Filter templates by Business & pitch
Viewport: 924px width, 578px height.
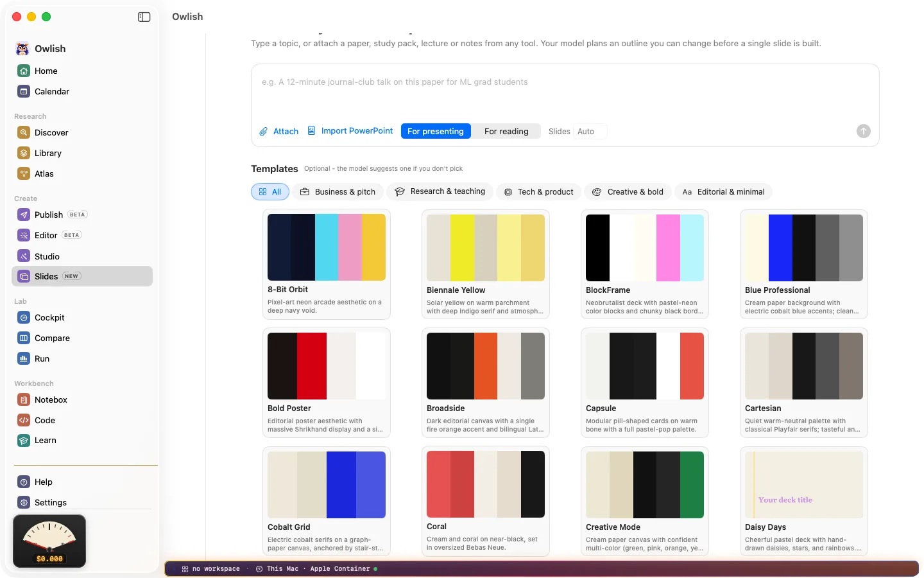click(x=338, y=192)
